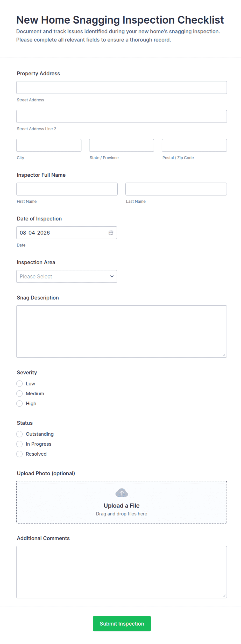Open the calendar picker icon

pos(111,233)
